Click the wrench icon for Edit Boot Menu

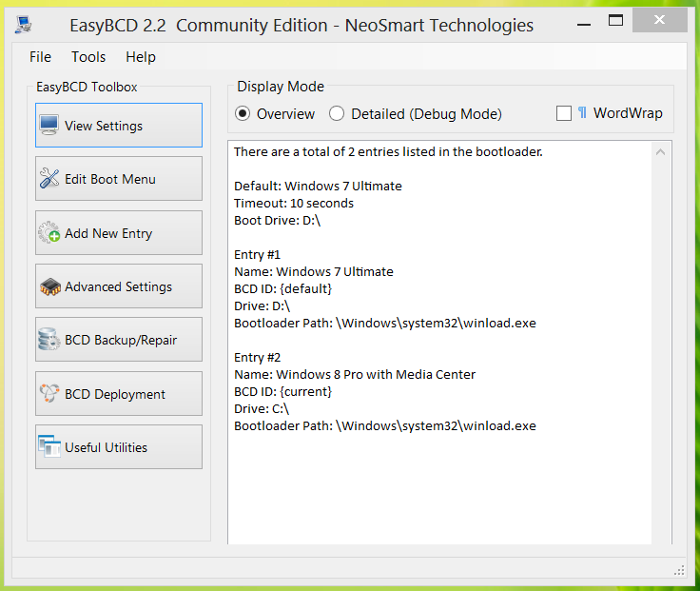coord(49,179)
